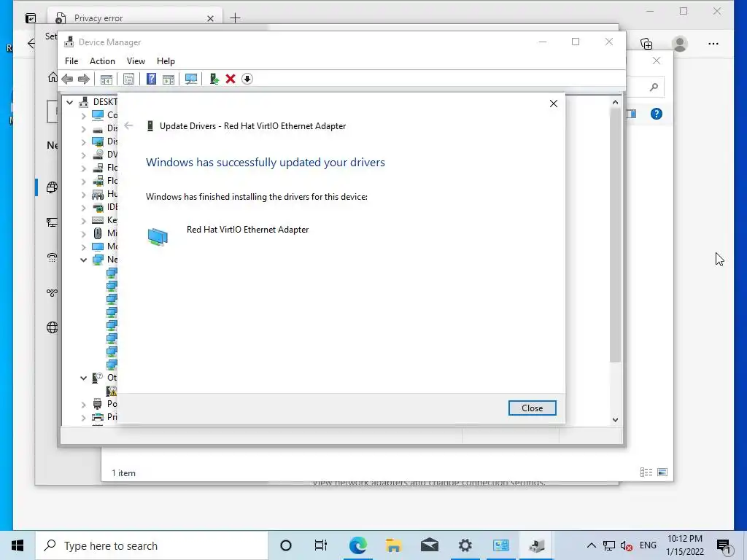Switch to details view icon in Network Connections status bar
The height and width of the screenshot is (560, 747).
point(646,472)
